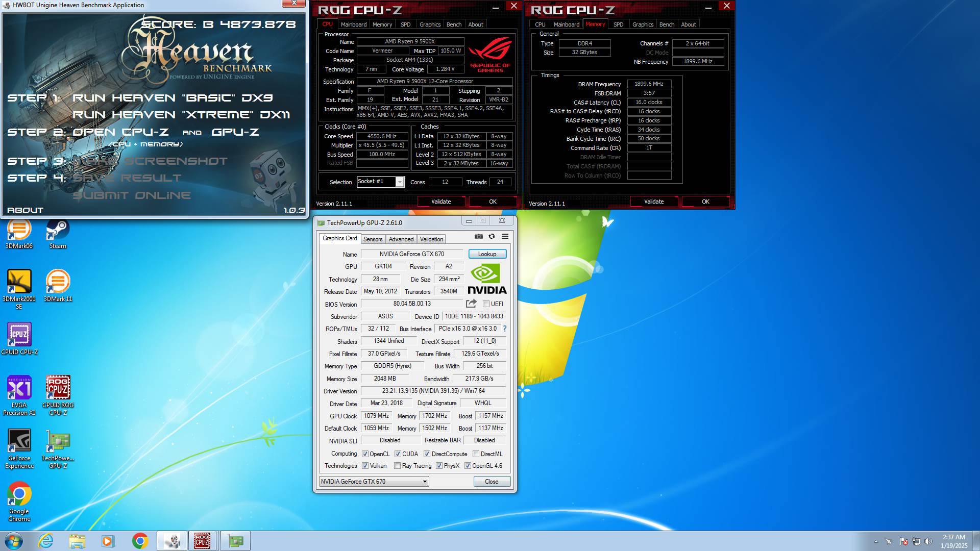Image resolution: width=980 pixels, height=551 pixels.
Task: Click the BIOS Version field 80.04.5B.00.13
Action: pyautogui.click(x=411, y=304)
